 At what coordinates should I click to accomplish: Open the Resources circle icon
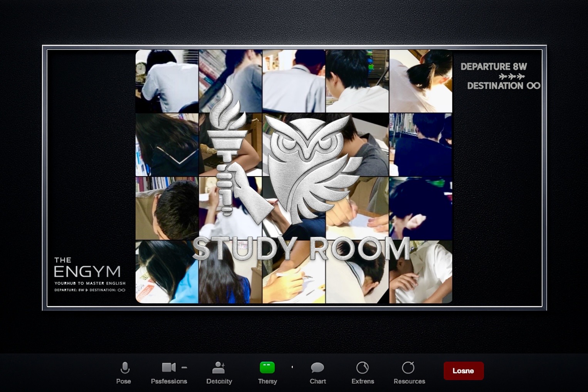click(408, 368)
